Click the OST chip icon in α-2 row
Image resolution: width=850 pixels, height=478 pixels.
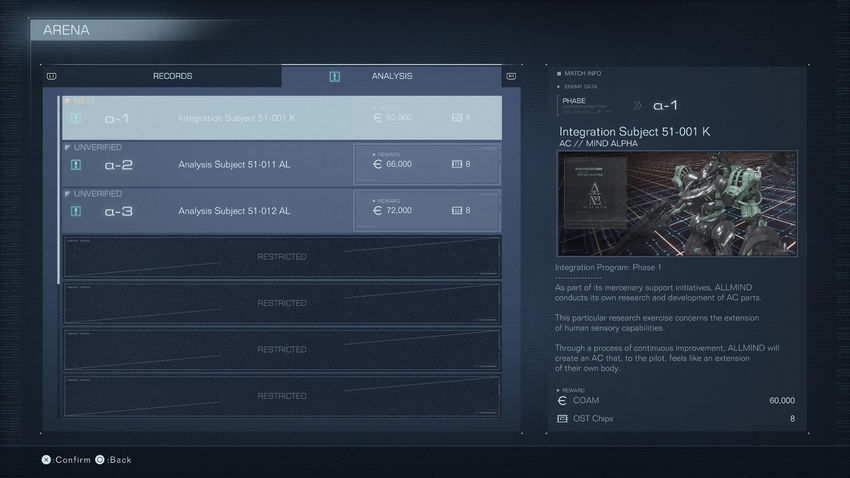tap(457, 164)
